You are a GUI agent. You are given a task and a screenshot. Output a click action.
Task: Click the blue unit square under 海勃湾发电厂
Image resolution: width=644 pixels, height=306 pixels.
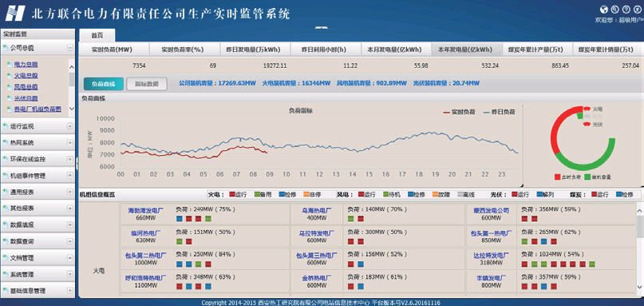pyautogui.click(x=179, y=218)
